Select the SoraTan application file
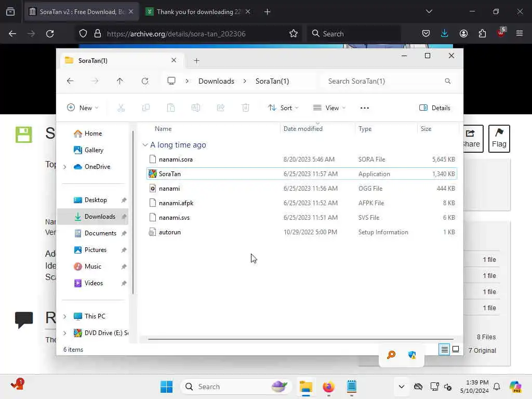Viewport: 532px width, 399px height. click(302, 174)
